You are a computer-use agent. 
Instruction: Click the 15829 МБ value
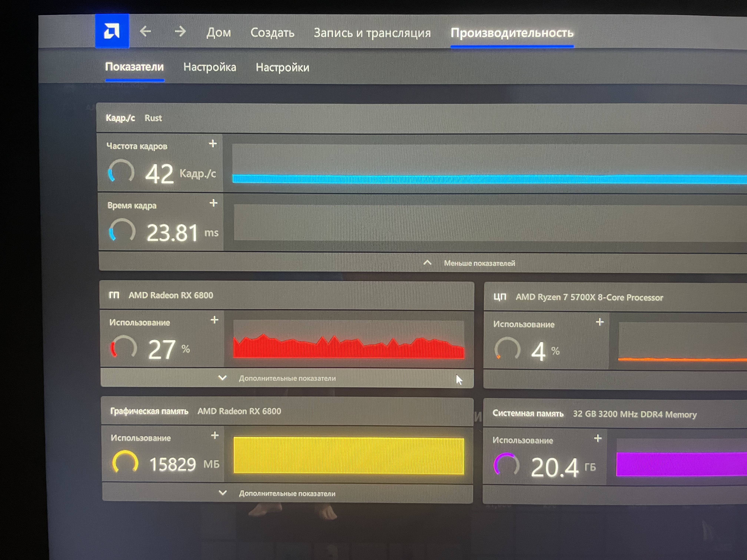tap(184, 464)
